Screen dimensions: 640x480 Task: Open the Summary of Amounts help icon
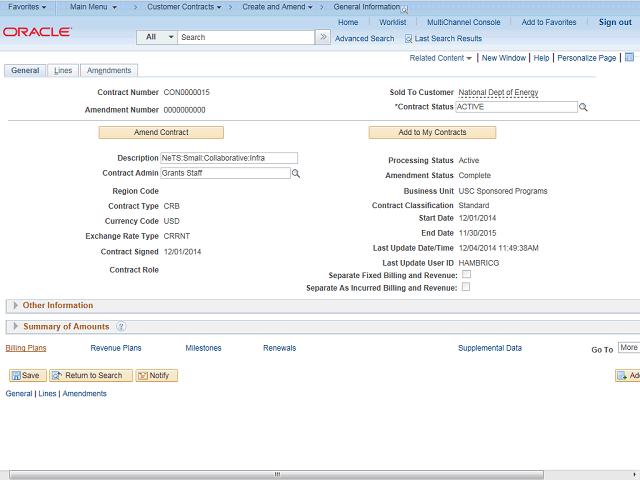pyautogui.click(x=121, y=326)
